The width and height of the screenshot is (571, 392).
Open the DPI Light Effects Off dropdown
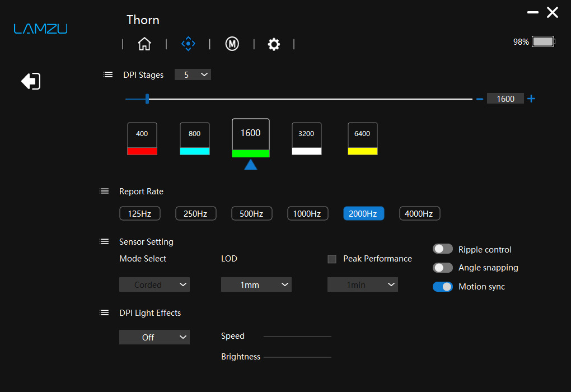(x=155, y=337)
